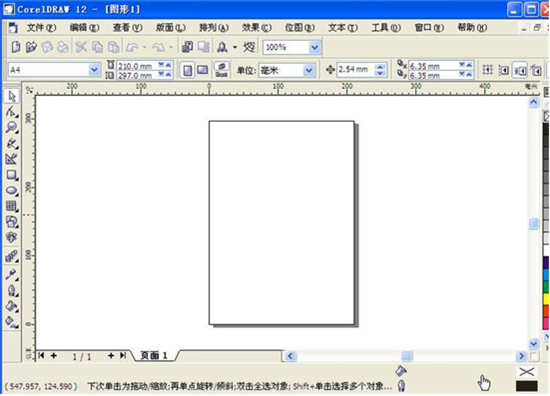This screenshot has width=550, height=396.
Task: Select the Fill bucket tool
Action: 12,306
